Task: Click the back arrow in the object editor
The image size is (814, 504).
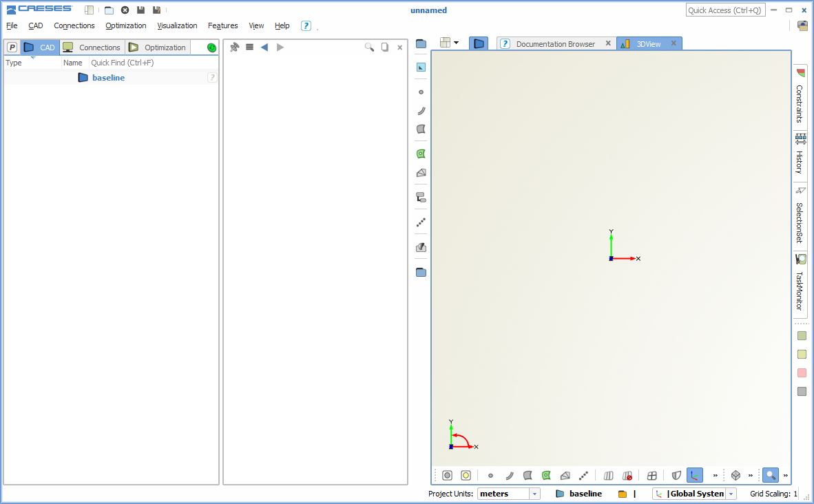Action: click(x=264, y=48)
